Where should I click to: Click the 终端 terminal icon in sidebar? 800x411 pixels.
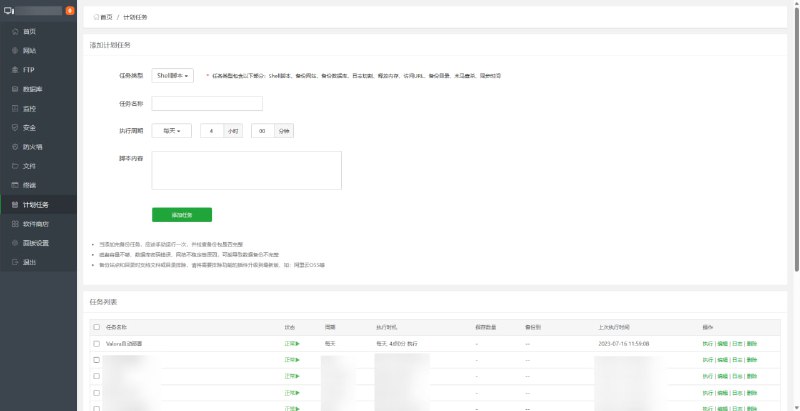pos(14,185)
